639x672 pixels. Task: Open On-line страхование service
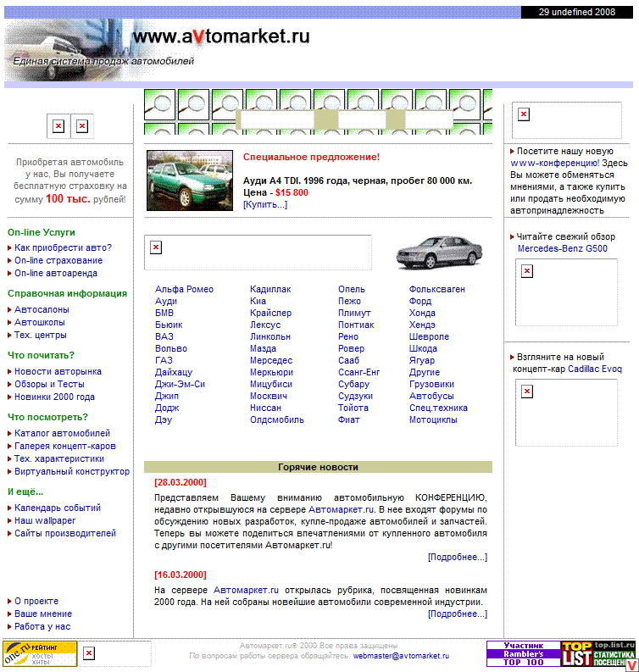pos(58,260)
